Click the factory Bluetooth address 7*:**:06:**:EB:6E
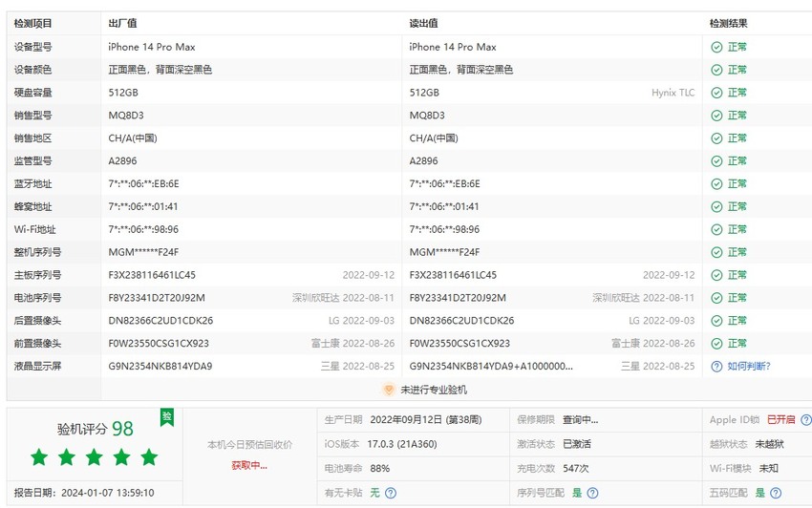This screenshot has height=508, width=812. pos(143,184)
